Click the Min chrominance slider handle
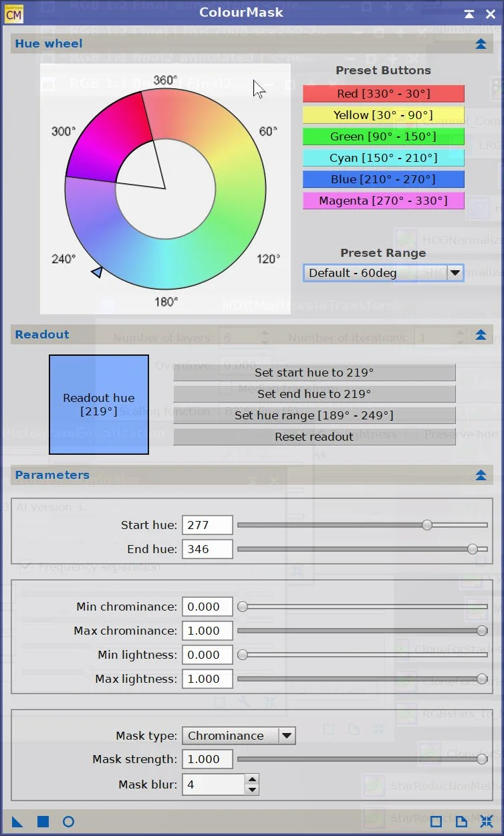This screenshot has width=504, height=836. 243,607
